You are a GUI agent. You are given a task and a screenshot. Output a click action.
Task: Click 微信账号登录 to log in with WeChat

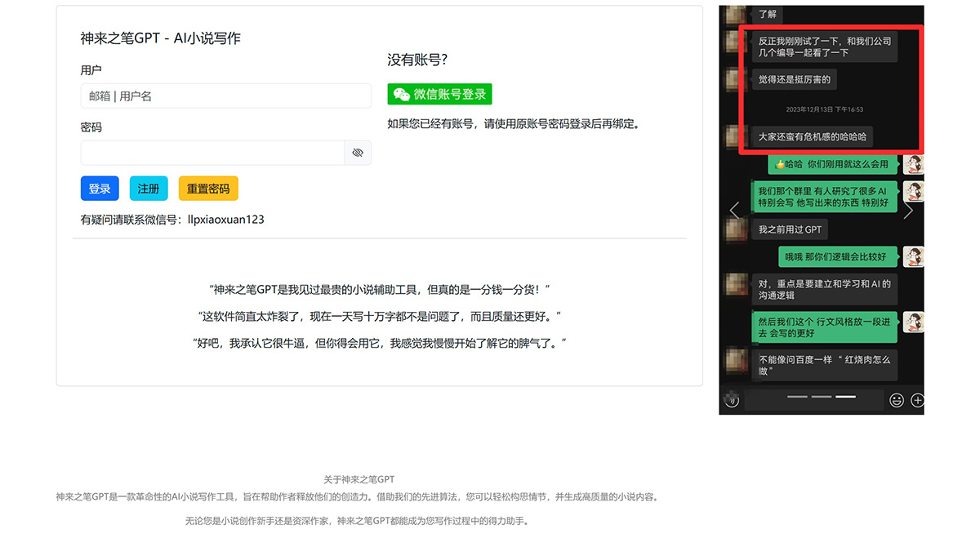point(439,94)
